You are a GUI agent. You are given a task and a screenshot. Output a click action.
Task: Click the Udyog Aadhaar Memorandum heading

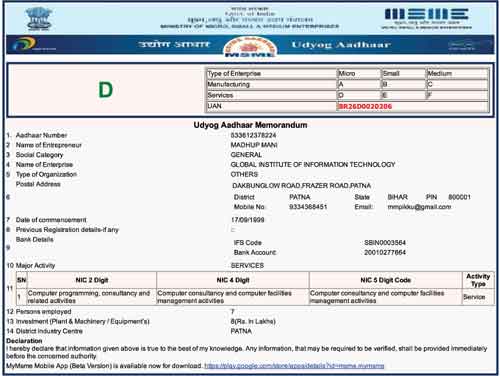coord(250,125)
